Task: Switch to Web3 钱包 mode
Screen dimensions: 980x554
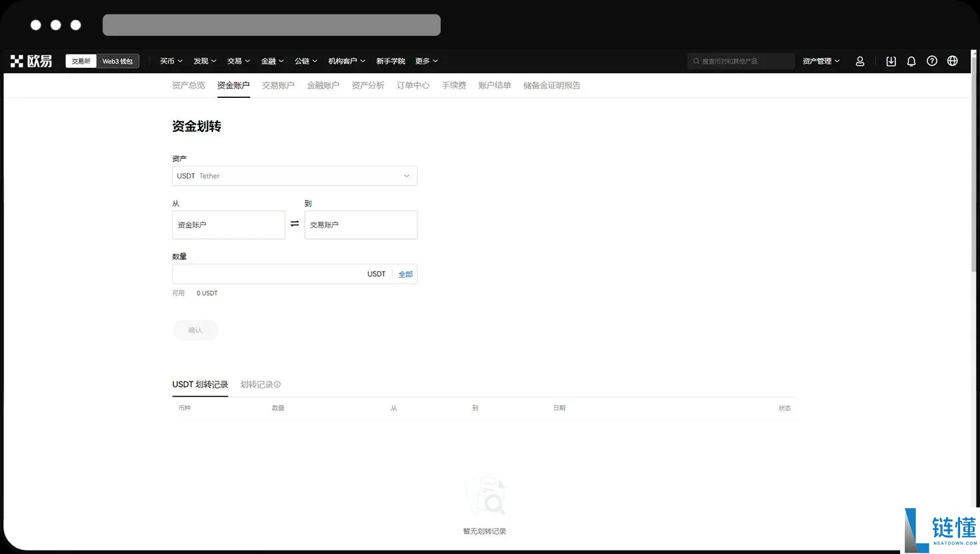Action: click(x=117, y=61)
